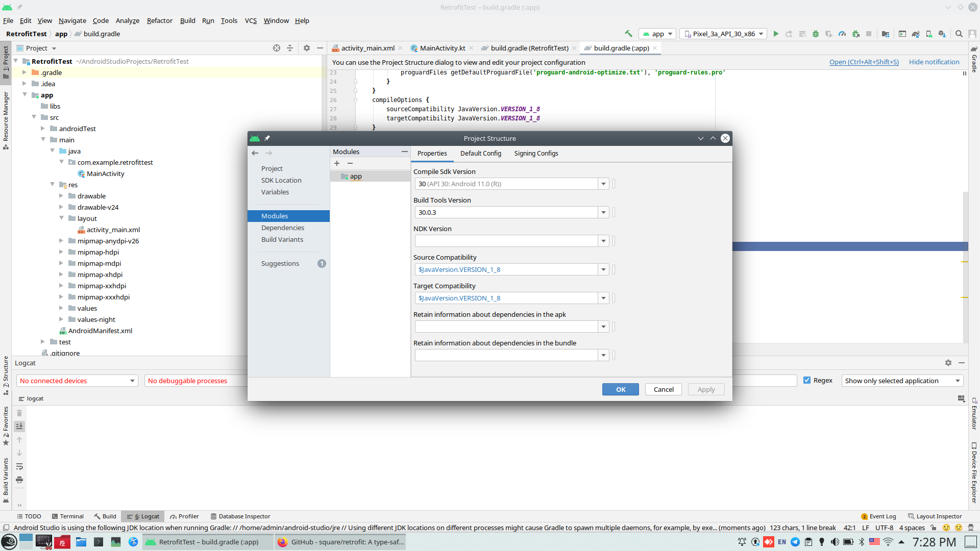Image resolution: width=980 pixels, height=551 pixels.
Task: Click the Debug app bug icon
Action: coord(816,34)
